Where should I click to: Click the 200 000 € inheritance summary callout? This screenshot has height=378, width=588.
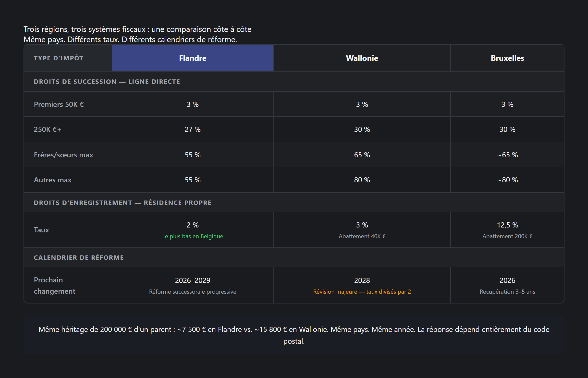coord(294,335)
